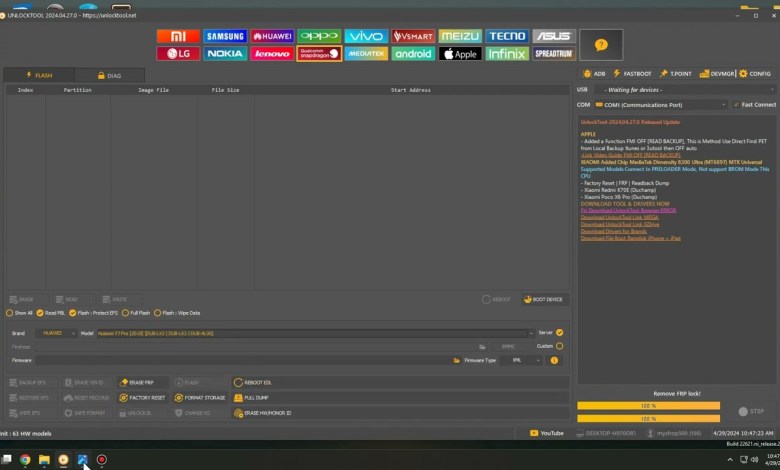This screenshot has width=780, height=470.
Task: Click the FACTORY RESET button
Action: (x=142, y=398)
